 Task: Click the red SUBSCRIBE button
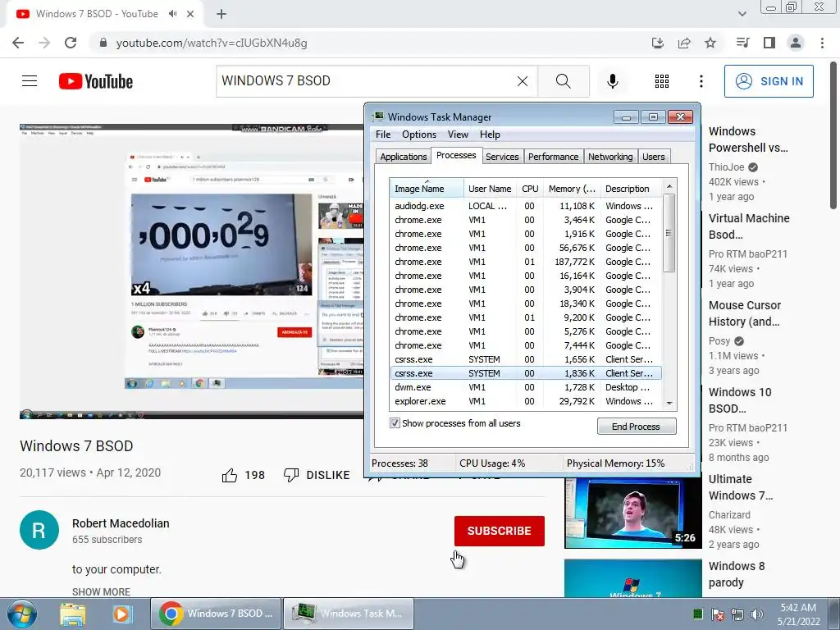[x=500, y=531]
